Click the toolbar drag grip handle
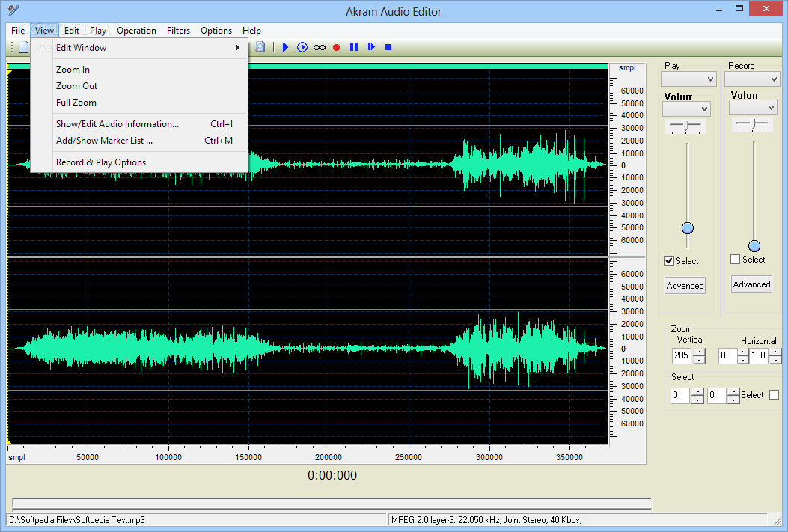The width and height of the screenshot is (788, 532). click(x=12, y=47)
